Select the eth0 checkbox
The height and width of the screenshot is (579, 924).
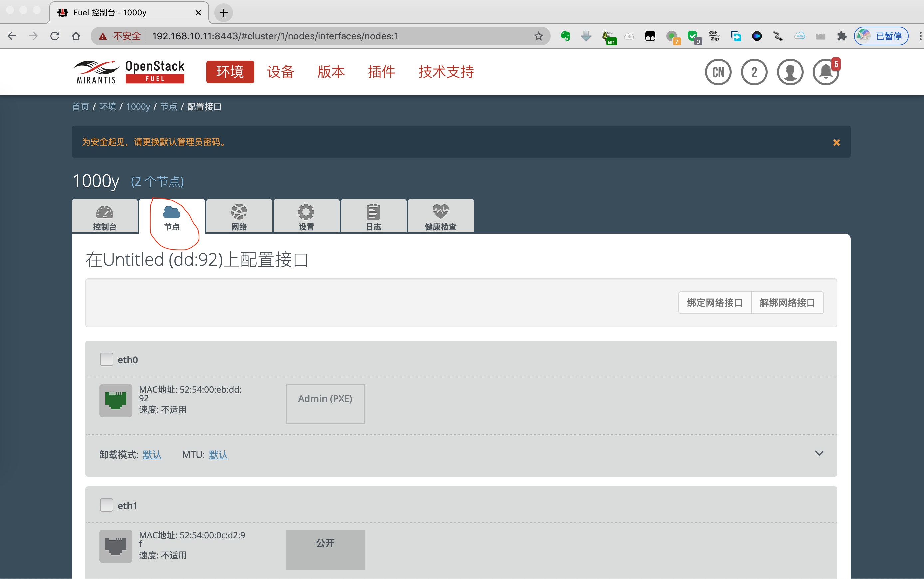pyautogui.click(x=107, y=359)
